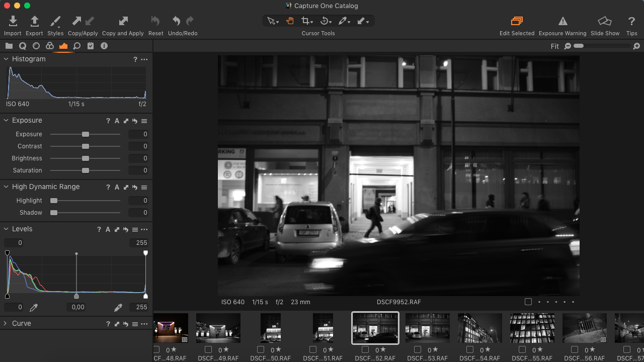The image size is (644, 362).
Task: Check the small checkbox beside the viewer dots
Action: (528, 302)
